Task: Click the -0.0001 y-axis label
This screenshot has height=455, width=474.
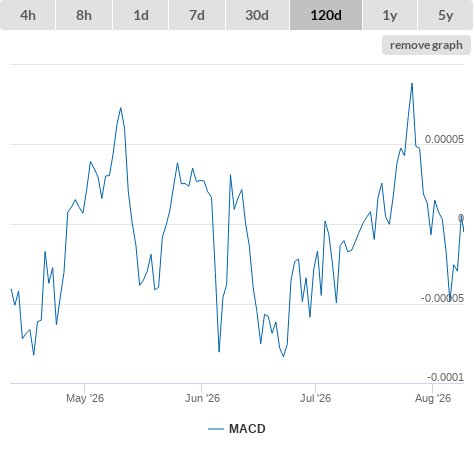Action: coord(446,377)
